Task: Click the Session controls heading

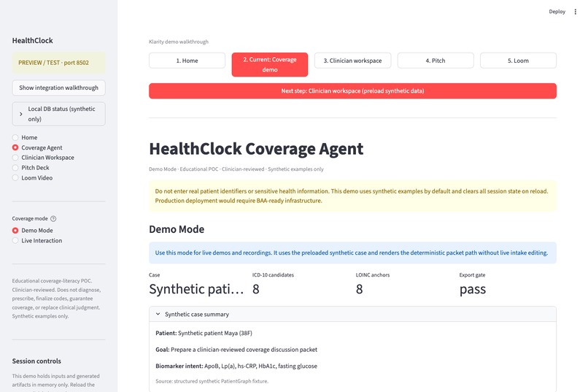Action: pyautogui.click(x=36, y=361)
